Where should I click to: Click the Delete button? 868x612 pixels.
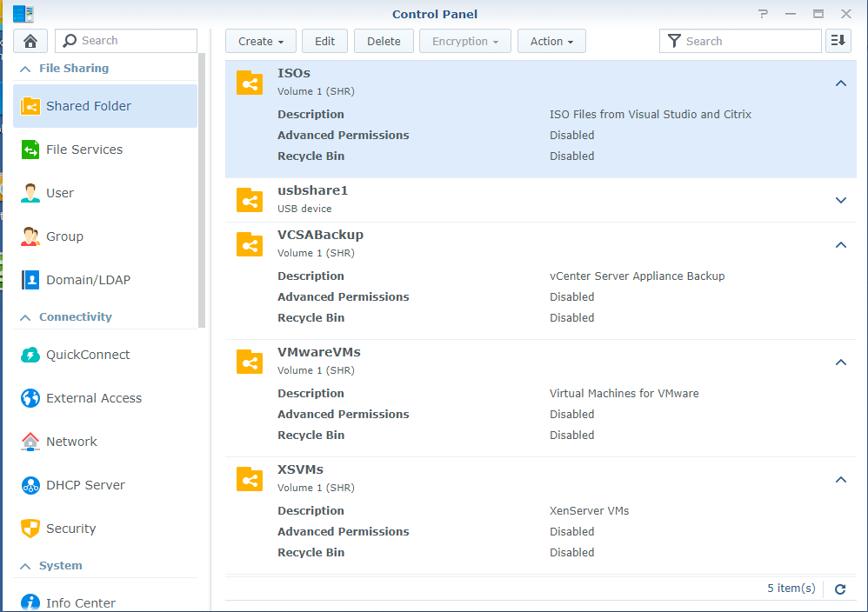384,41
